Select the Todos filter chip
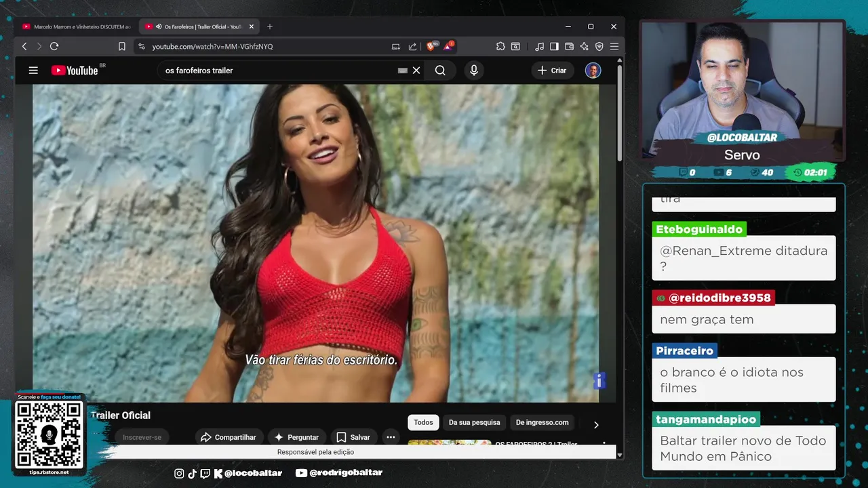 (423, 422)
